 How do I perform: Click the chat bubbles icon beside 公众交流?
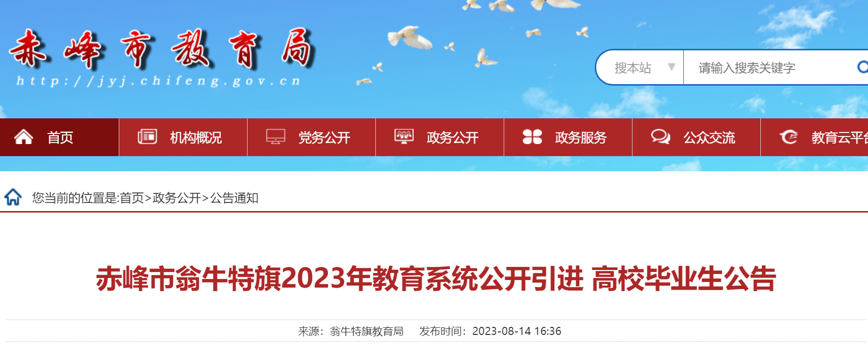(661, 136)
